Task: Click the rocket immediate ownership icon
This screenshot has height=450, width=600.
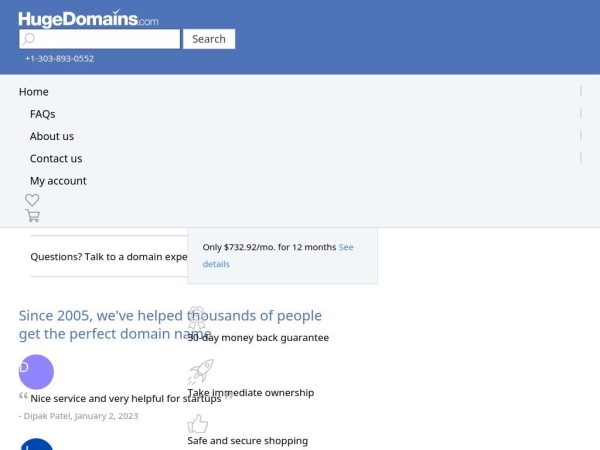Action: point(200,372)
